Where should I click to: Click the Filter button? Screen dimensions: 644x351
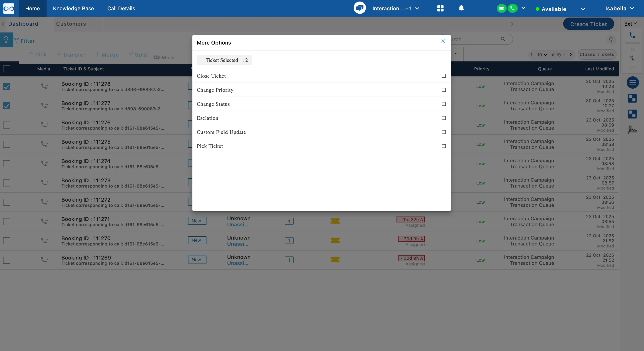click(x=25, y=41)
